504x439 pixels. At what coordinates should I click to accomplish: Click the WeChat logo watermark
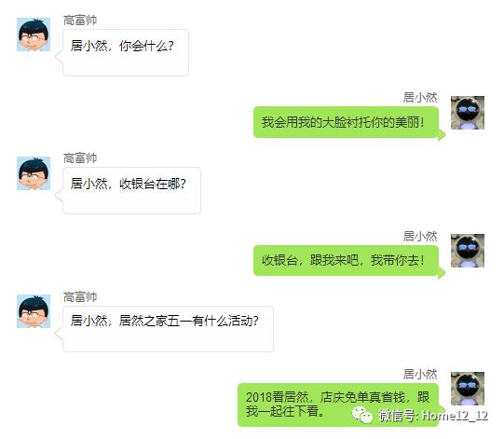coord(362,415)
